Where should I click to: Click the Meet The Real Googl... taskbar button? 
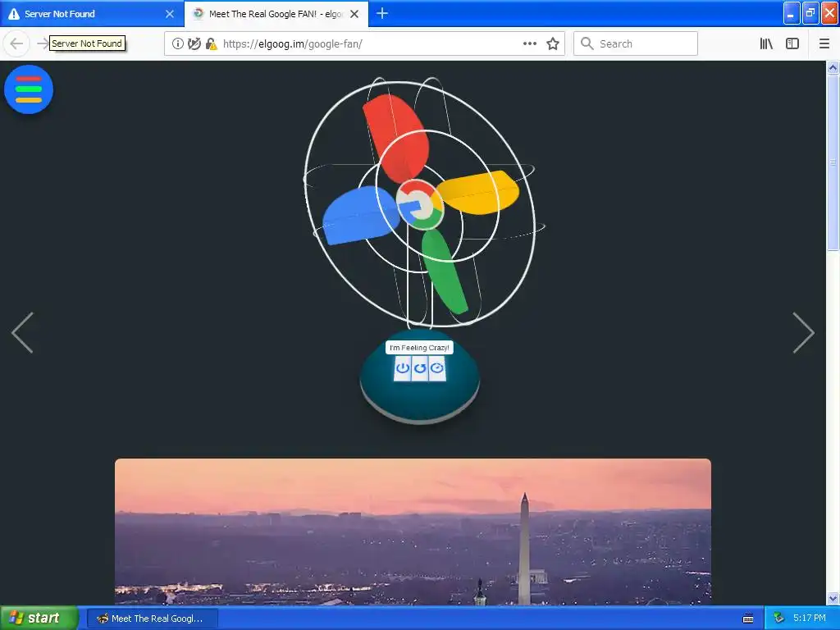point(153,619)
